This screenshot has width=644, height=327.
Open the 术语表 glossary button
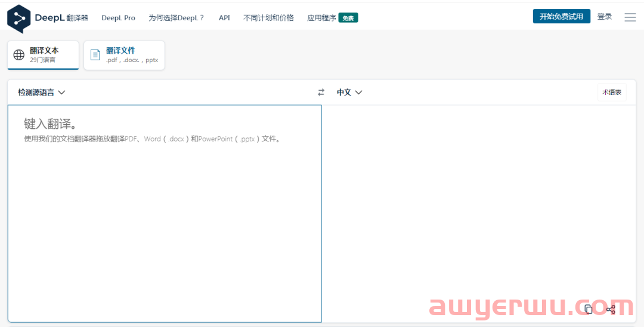(x=612, y=92)
